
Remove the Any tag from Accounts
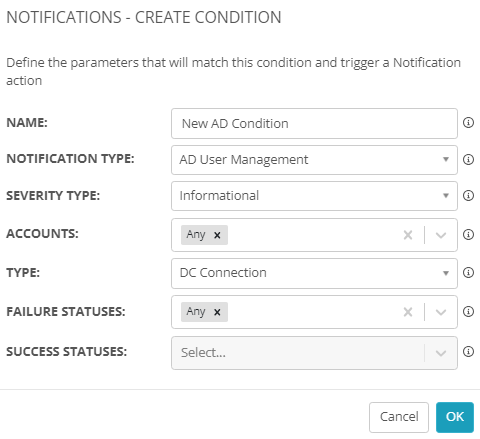coord(217,235)
